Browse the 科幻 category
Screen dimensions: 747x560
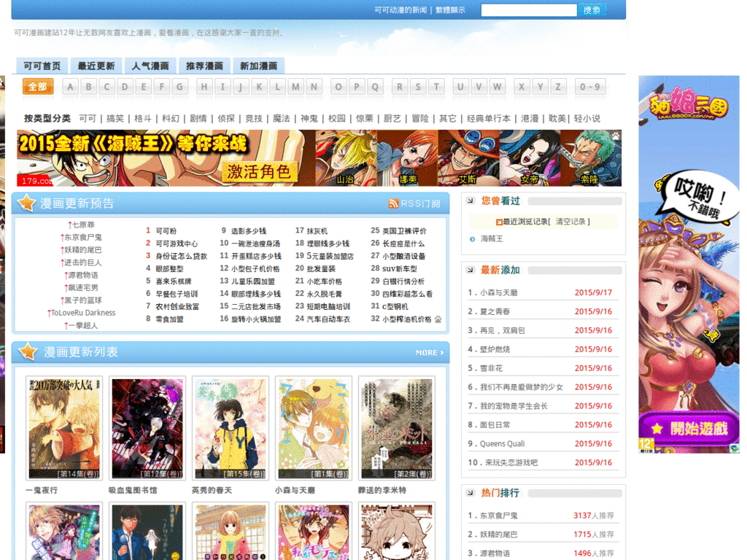170,118
